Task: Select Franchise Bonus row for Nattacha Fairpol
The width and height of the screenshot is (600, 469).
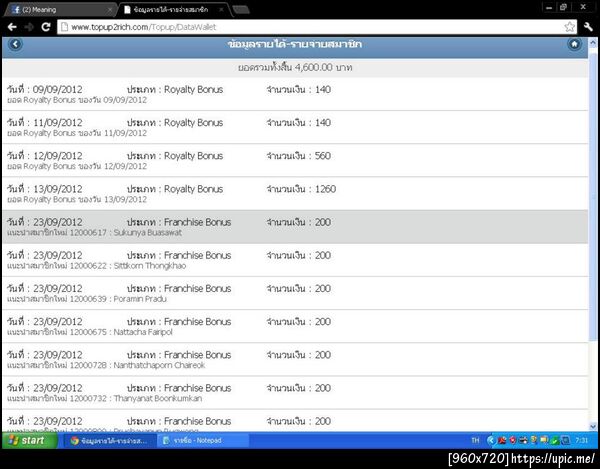Action: click(295, 326)
